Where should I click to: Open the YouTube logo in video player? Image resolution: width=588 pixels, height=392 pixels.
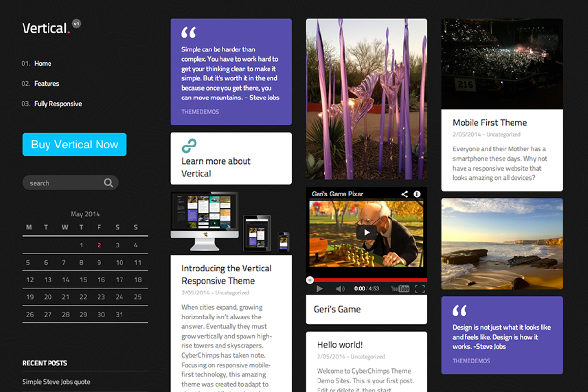(x=400, y=289)
